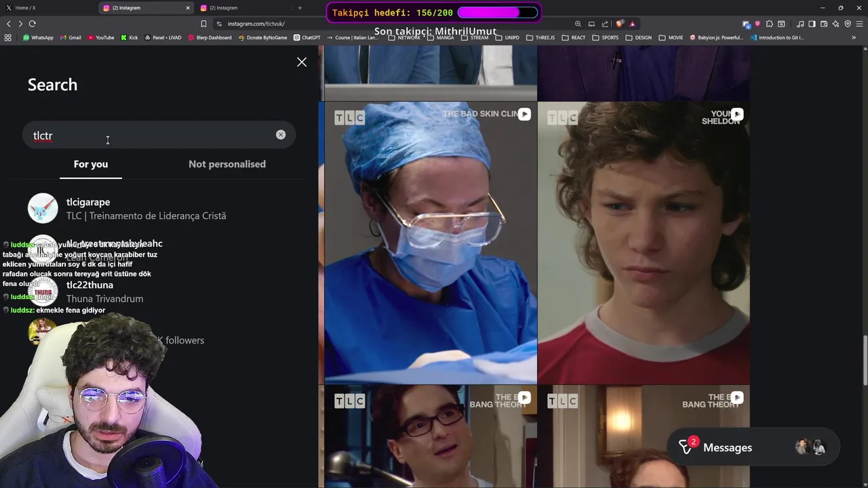Open a new browser tab
868x488 pixels.
pyautogui.click(x=300, y=8)
